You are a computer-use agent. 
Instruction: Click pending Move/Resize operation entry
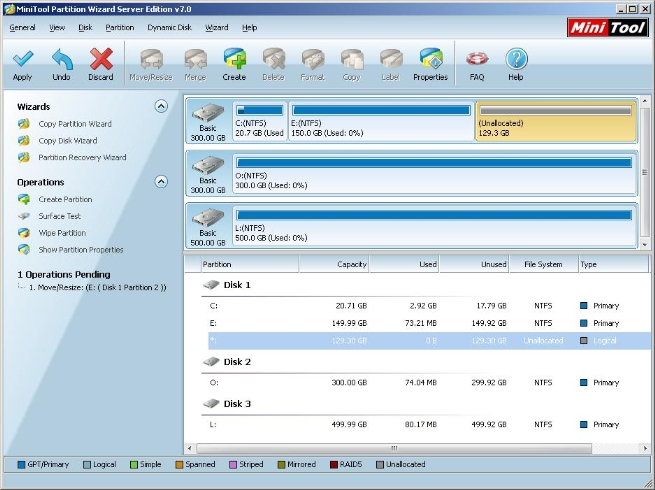pos(98,287)
